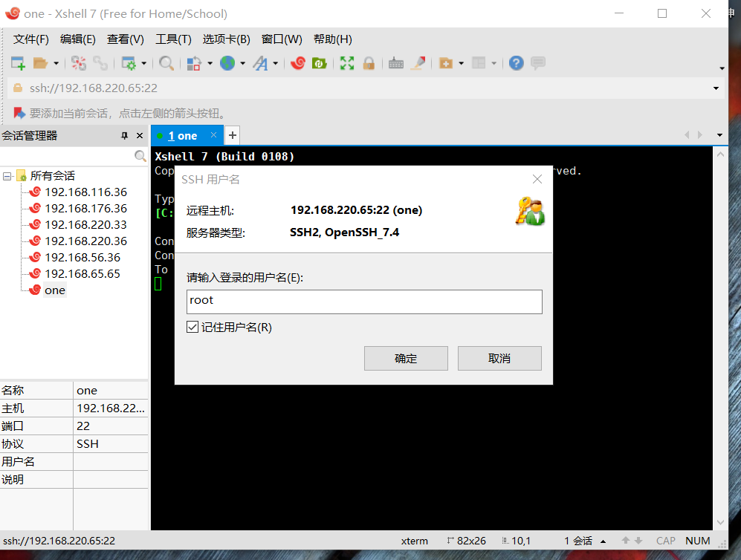Viewport: 741px width, 560px height.
Task: Open the 编辑(E) menu
Action: click(x=77, y=39)
